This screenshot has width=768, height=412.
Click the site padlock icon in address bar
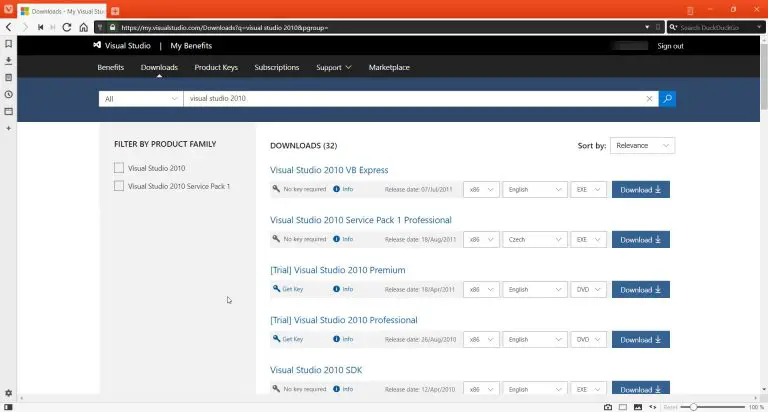point(113,27)
